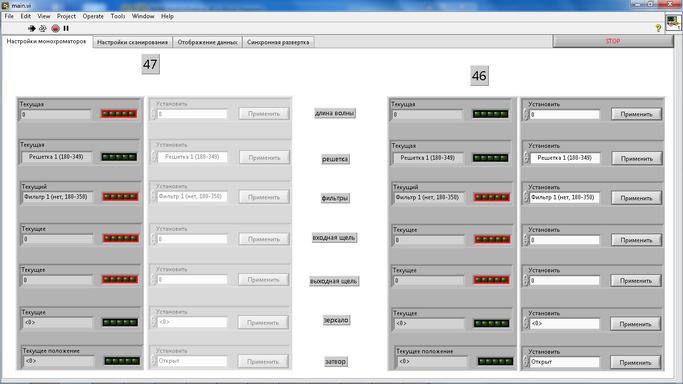
Task: Click right panel entrance slit Установить field
Action: 565,240
